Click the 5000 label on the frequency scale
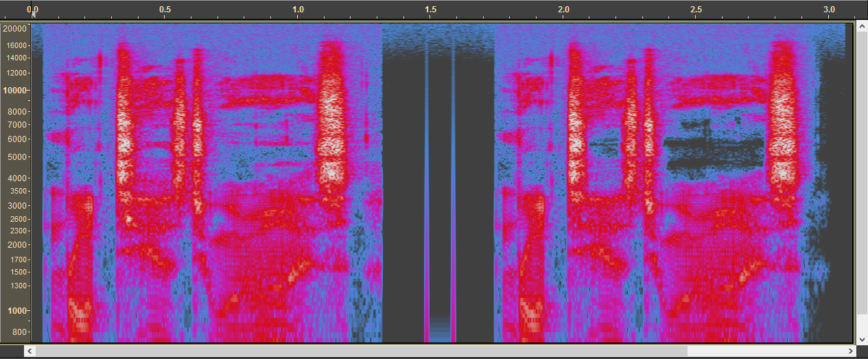This screenshot has height=359, width=868. tap(16, 157)
